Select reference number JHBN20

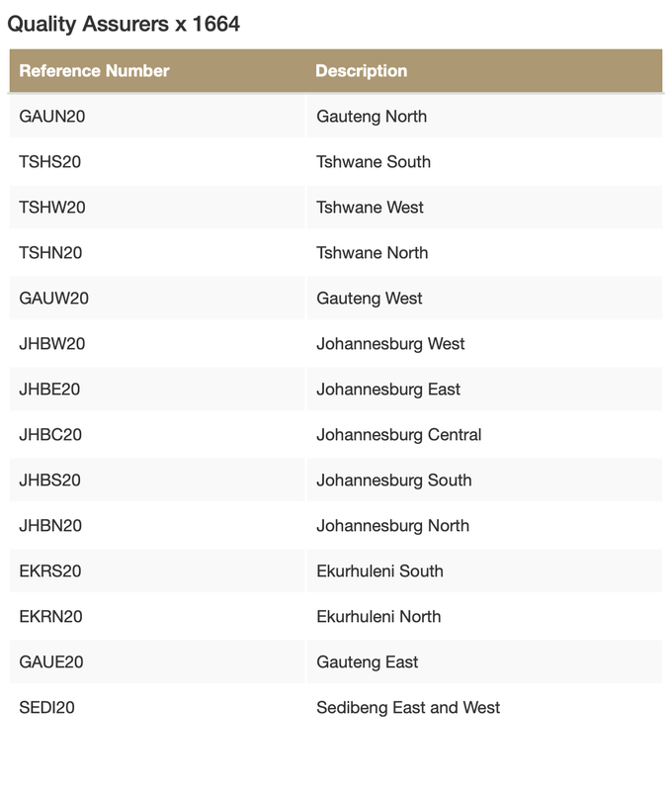point(50,526)
